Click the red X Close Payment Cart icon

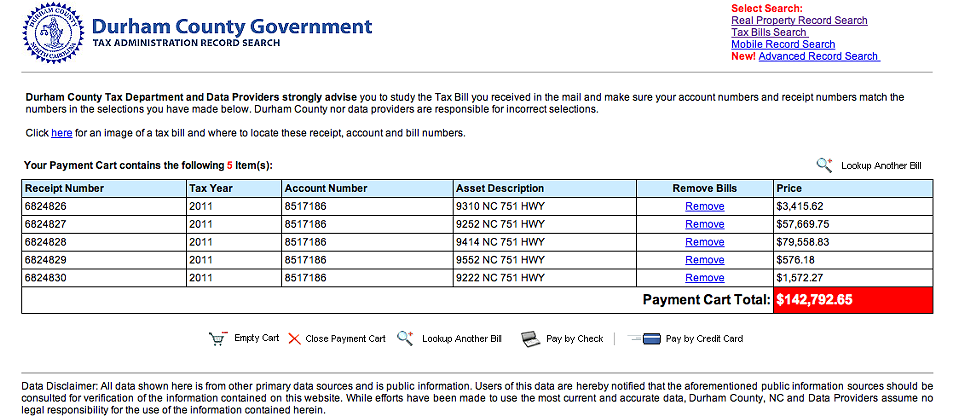pos(294,339)
